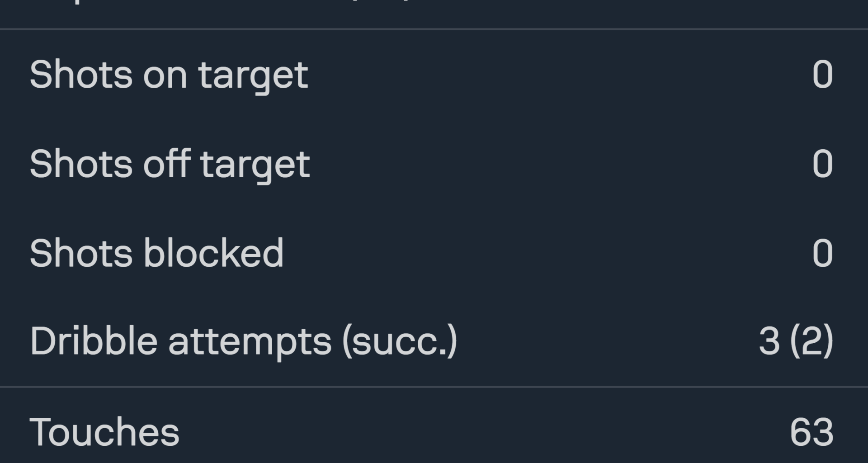Screen dimensions: 868x463
Task: Select the Dribble attempts (succ.) label
Action: pos(244,342)
